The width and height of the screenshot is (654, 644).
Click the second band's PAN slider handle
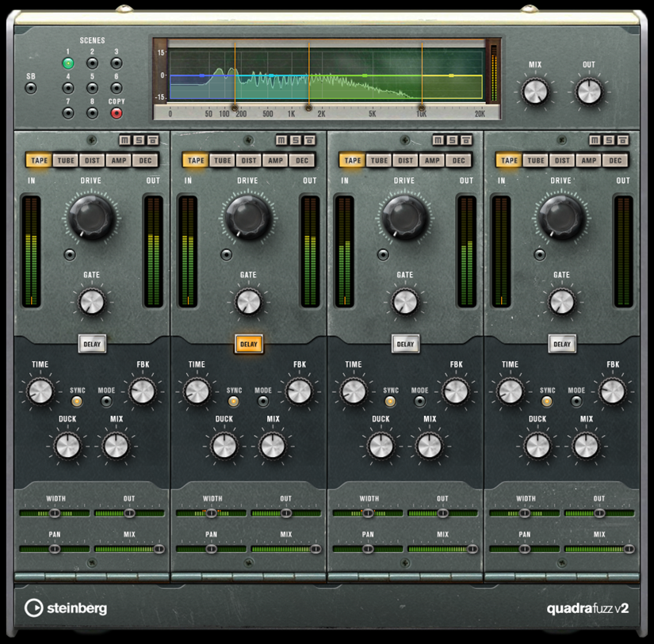point(212,549)
